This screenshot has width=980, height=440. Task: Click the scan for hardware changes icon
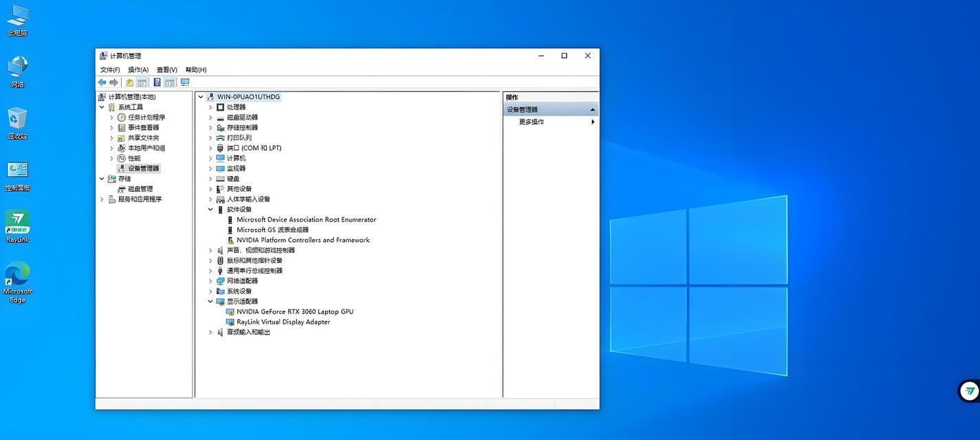[183, 80]
